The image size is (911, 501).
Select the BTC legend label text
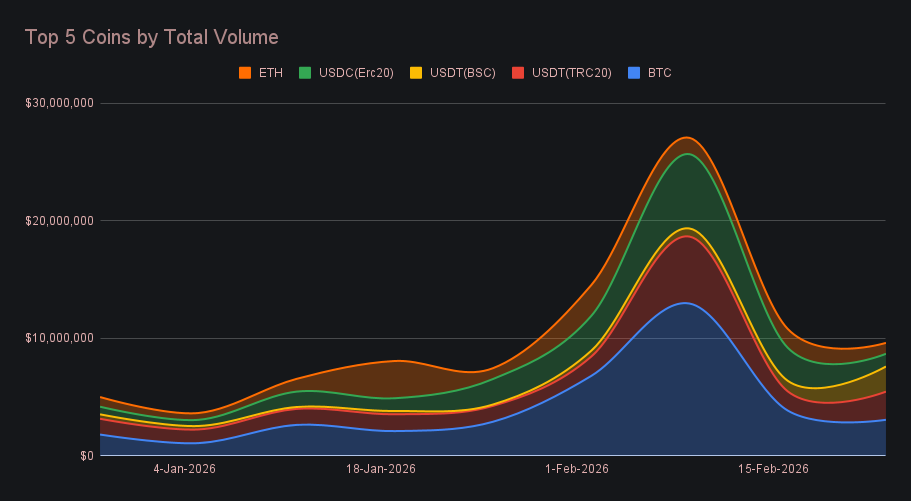click(x=660, y=73)
